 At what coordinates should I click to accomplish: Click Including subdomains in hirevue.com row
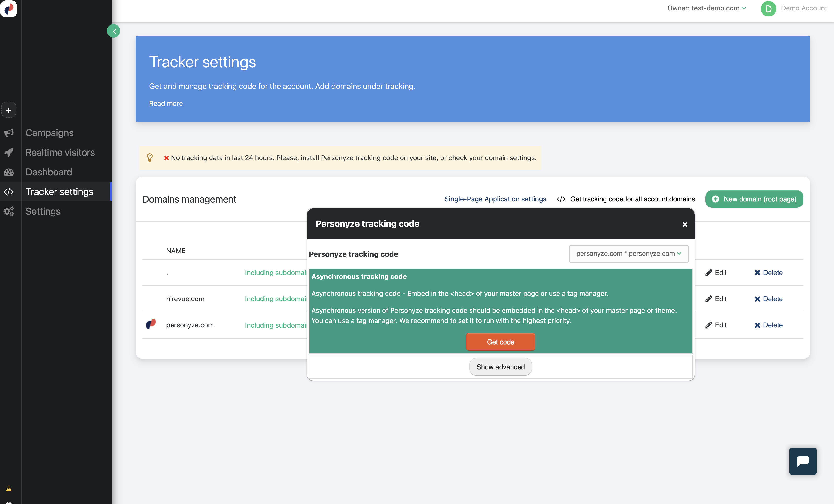pos(275,299)
